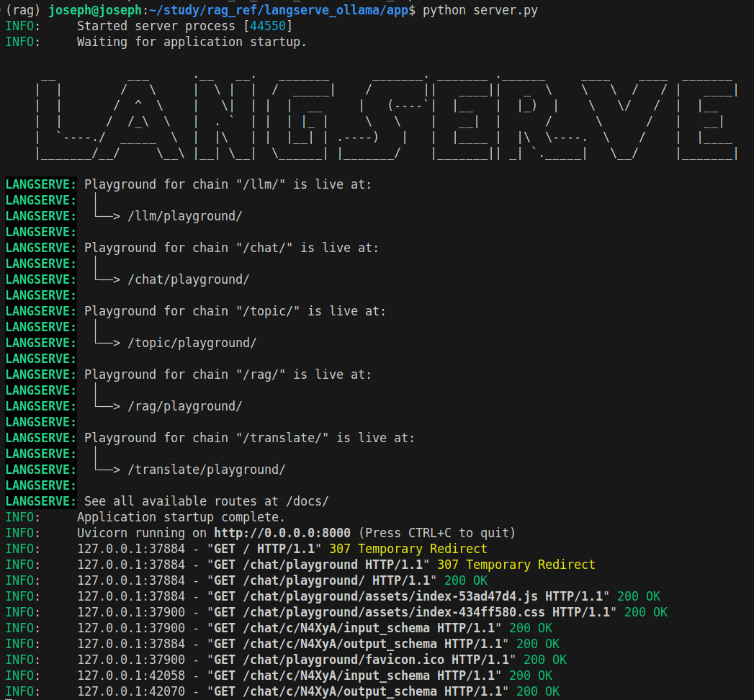Click the /rag/playground/ path
754x700 pixels.
(x=185, y=407)
